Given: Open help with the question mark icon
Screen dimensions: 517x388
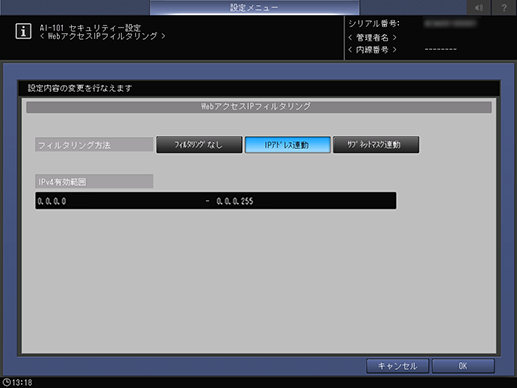Looking at the screenshot, I should (x=504, y=7).
